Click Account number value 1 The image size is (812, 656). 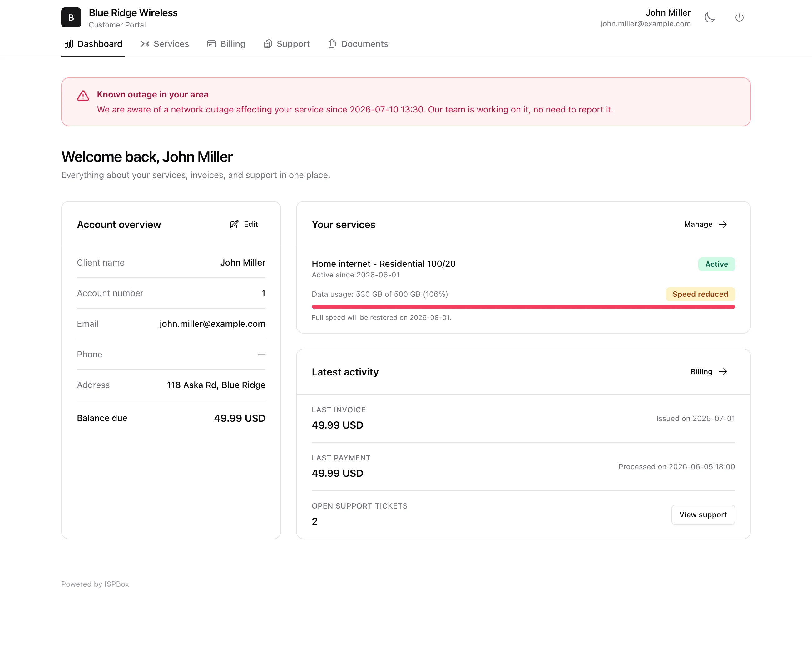tap(263, 293)
